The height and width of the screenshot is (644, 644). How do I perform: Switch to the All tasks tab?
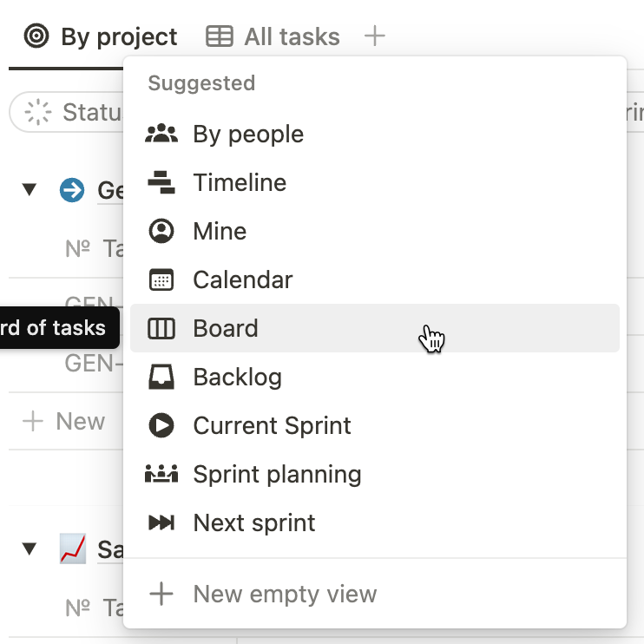[273, 36]
